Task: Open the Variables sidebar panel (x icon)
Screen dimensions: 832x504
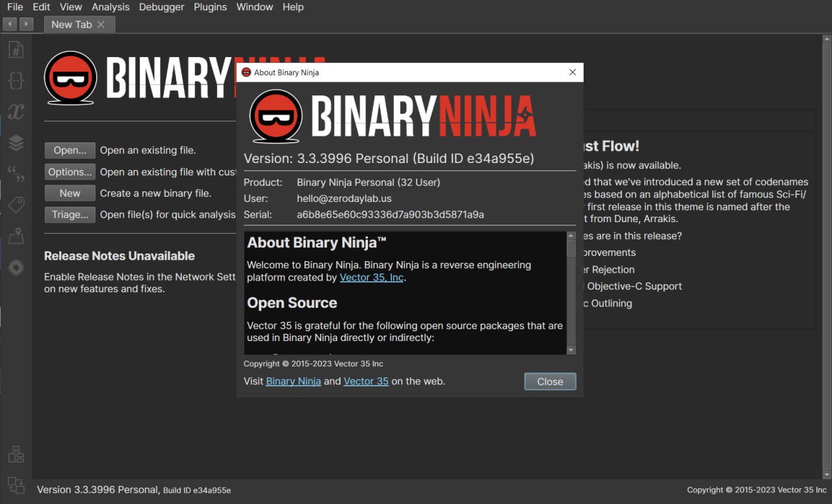Action: 16,112
